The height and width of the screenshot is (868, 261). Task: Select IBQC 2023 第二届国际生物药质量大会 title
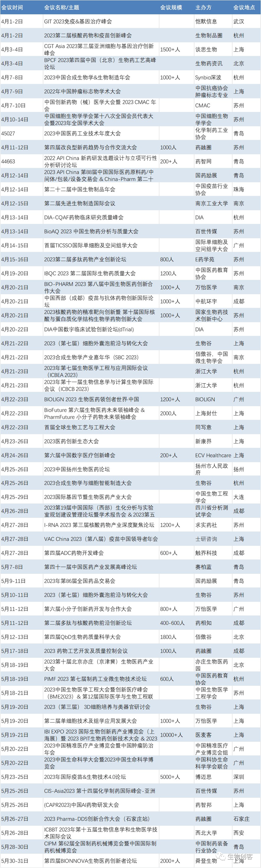90,273
